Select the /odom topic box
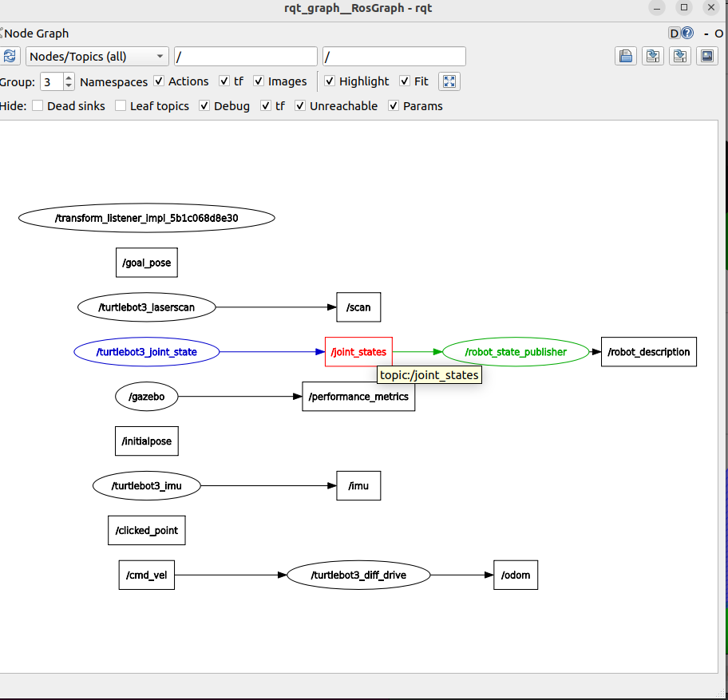728x700 pixels. pos(516,575)
